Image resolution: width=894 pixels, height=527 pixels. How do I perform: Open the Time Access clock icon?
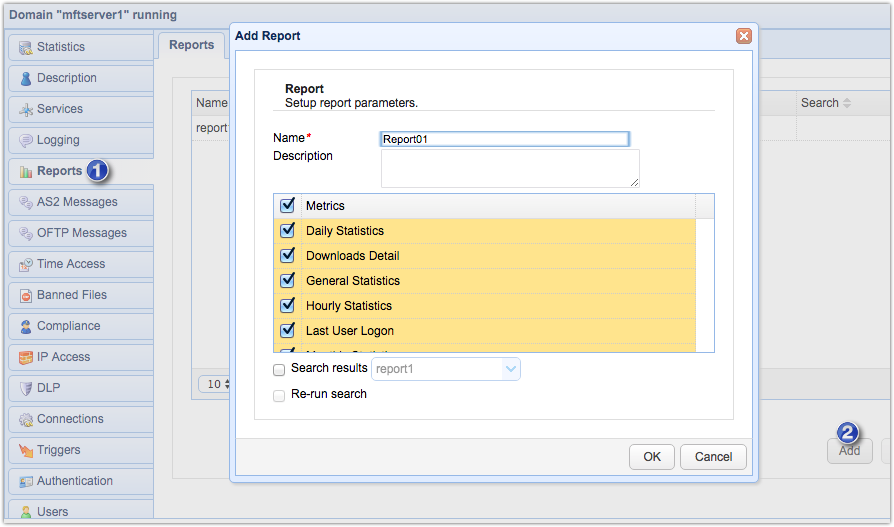[x=25, y=264]
